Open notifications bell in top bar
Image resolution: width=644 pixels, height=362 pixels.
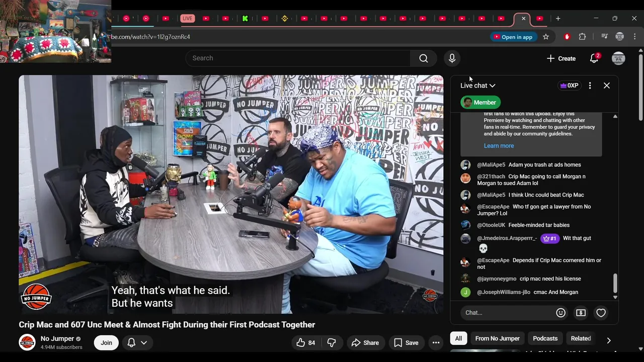coord(594,58)
